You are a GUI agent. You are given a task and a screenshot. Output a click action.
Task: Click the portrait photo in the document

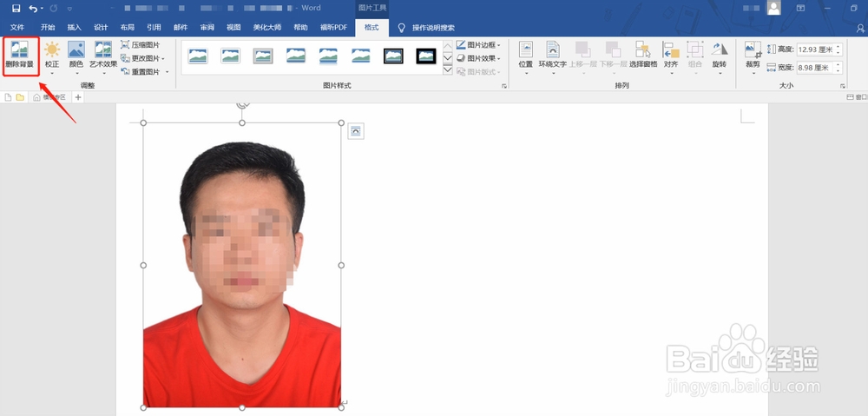click(x=242, y=265)
